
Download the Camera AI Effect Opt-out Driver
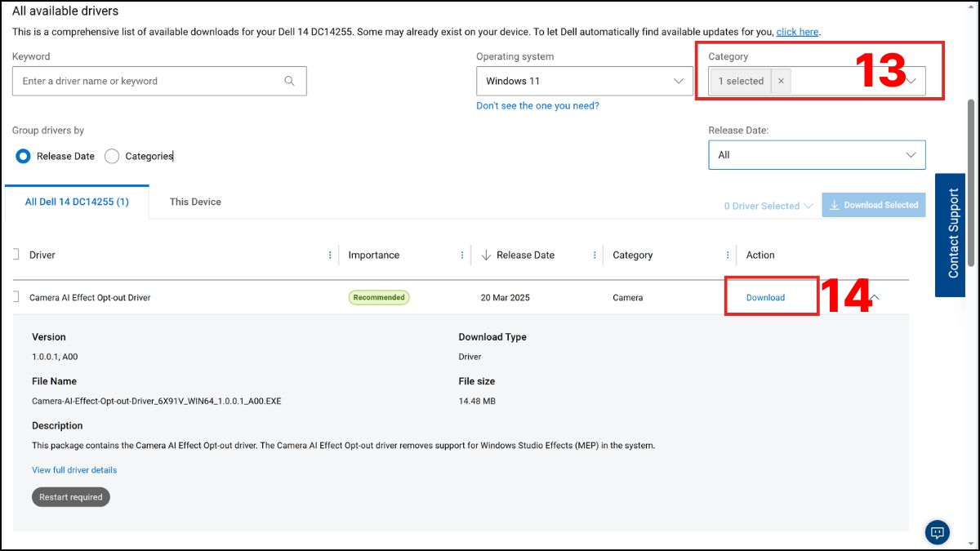point(765,298)
